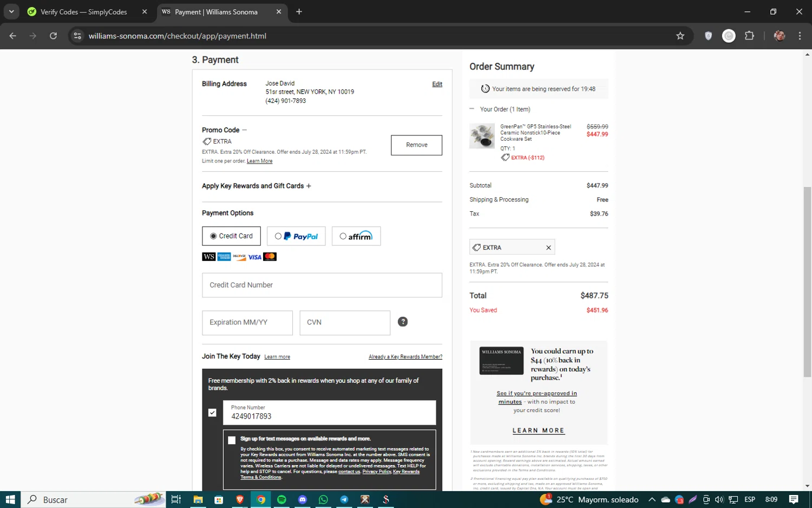Select Credit Card payment option
812x508 pixels.
point(231,236)
